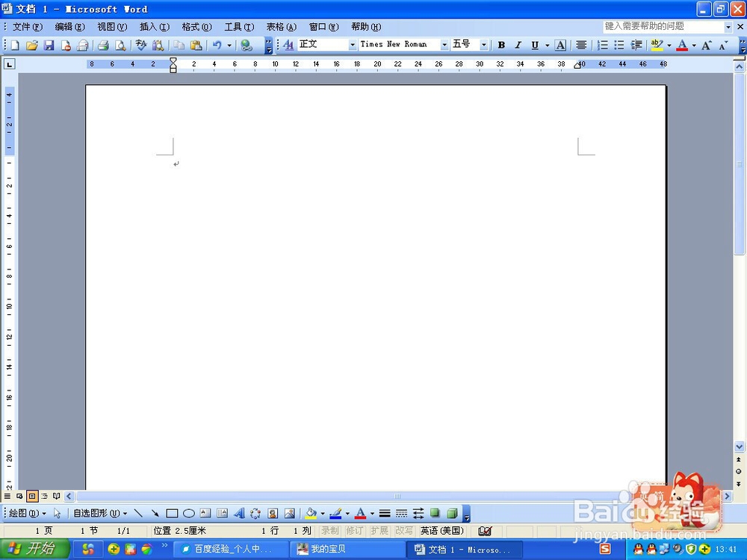
Task: Open the 绘图 drawing menu dropdown
Action: [27, 513]
